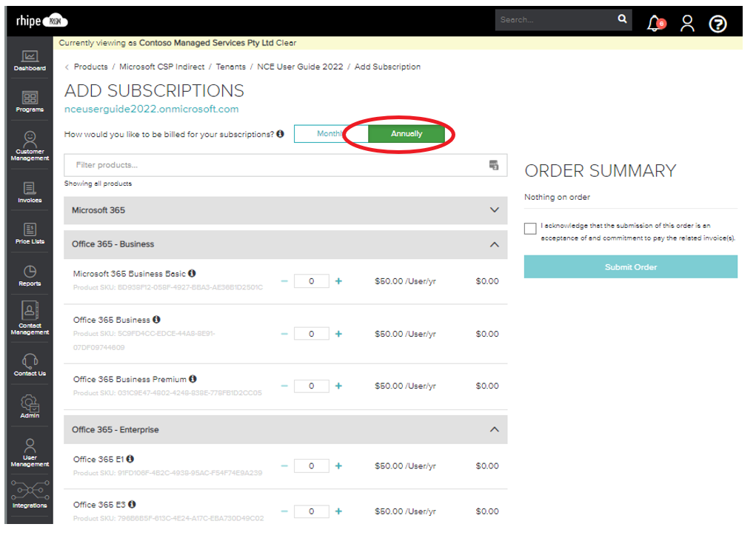Click Microsoft 365 Business Basic quantity field
The image size is (756, 544).
pyautogui.click(x=312, y=281)
